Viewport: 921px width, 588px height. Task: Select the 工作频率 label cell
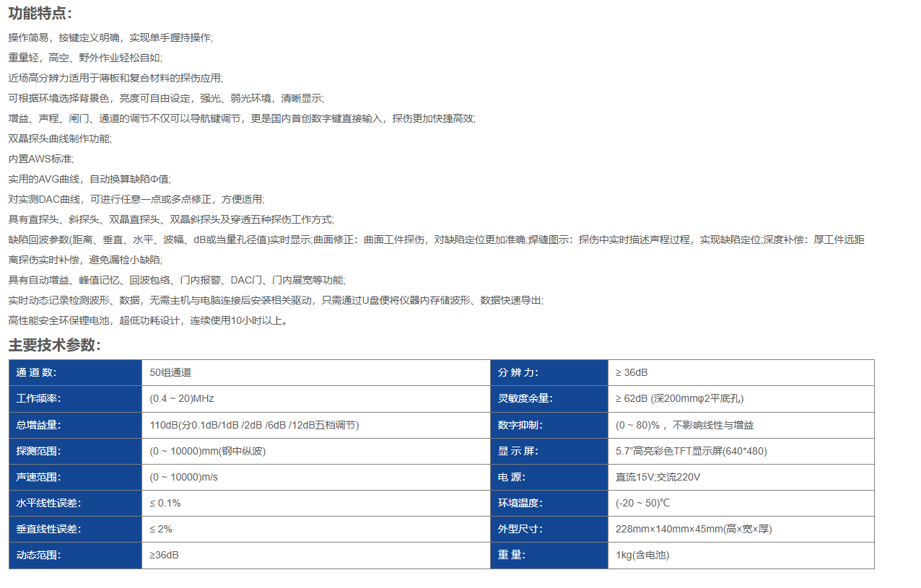click(75, 399)
